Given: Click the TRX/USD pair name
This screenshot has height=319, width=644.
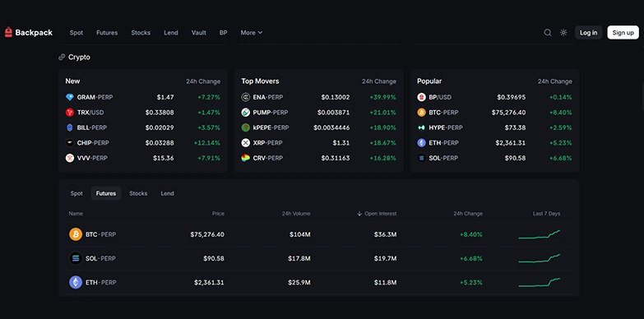Looking at the screenshot, I should pyautogui.click(x=91, y=113).
